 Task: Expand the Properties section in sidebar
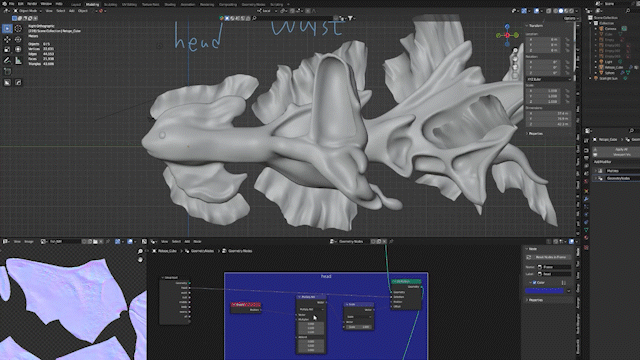tap(536, 133)
